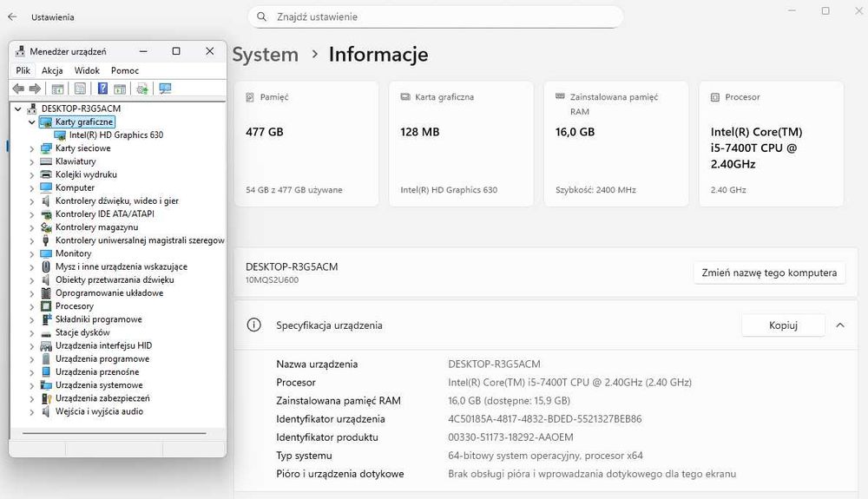Click the Monitory category icon
This screenshot has height=499, width=868.
tap(46, 253)
